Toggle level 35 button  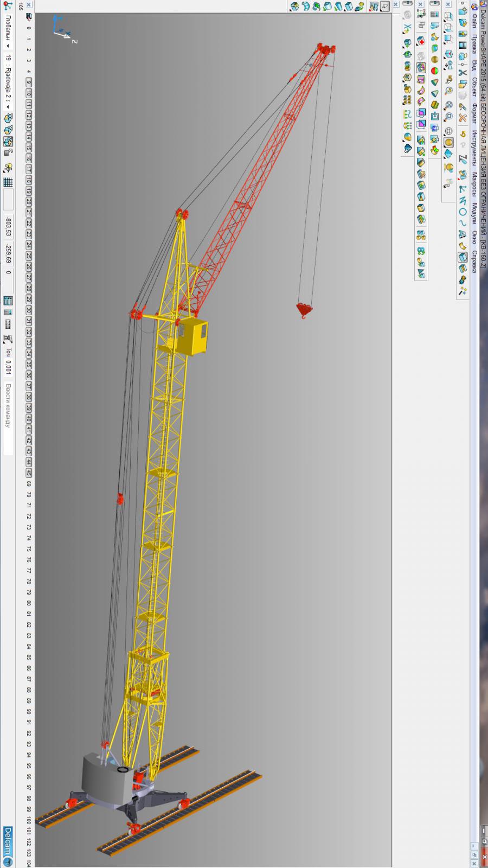click(x=28, y=364)
